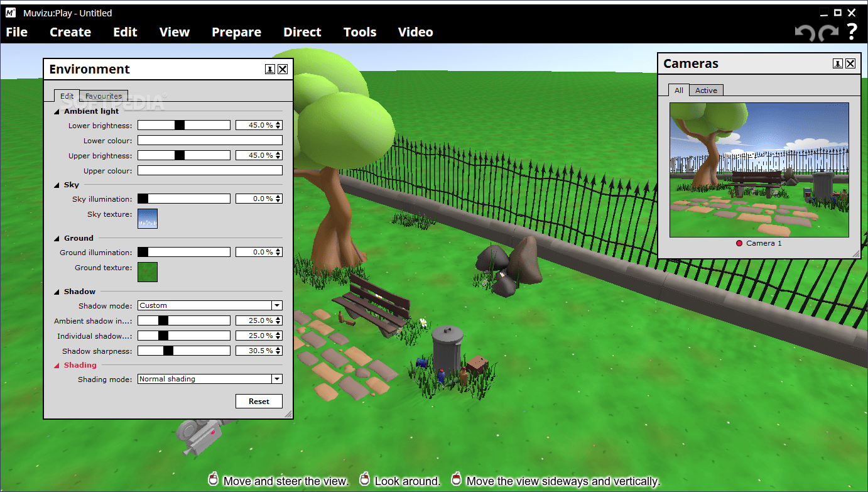The image size is (868, 492).
Task: Click the Individual shadow slider
Action: coord(184,336)
